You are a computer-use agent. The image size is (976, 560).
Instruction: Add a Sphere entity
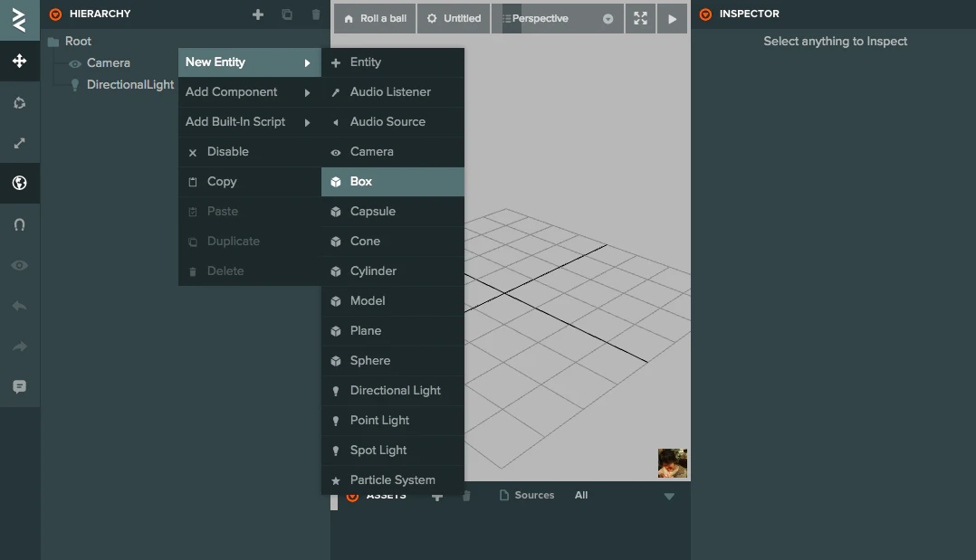[393, 361]
